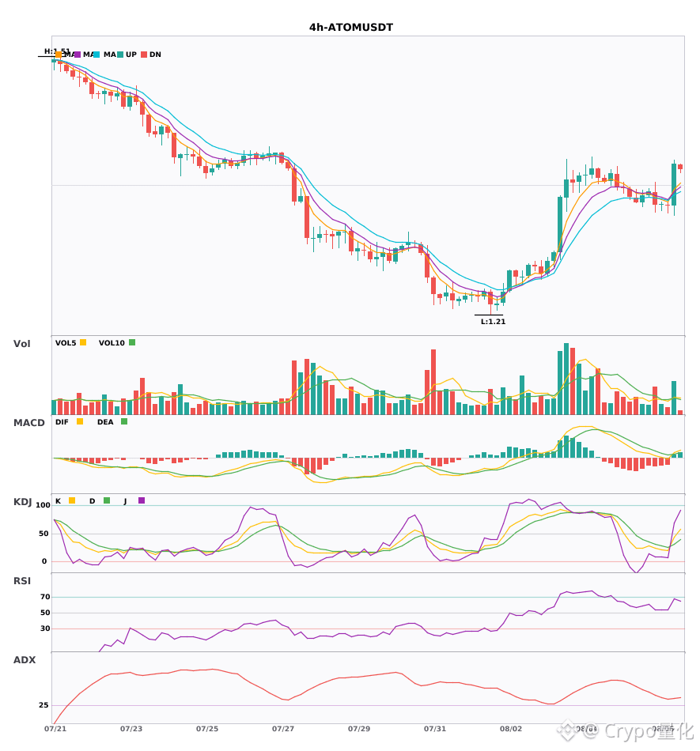The height and width of the screenshot is (751, 700).
Task: Click the cyan MA legend swatch
Action: coord(96,55)
